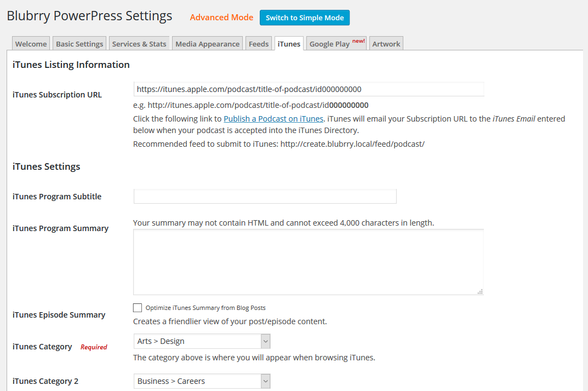Click the iTunes Subscription URL field
The width and height of the screenshot is (588, 391).
(x=309, y=89)
